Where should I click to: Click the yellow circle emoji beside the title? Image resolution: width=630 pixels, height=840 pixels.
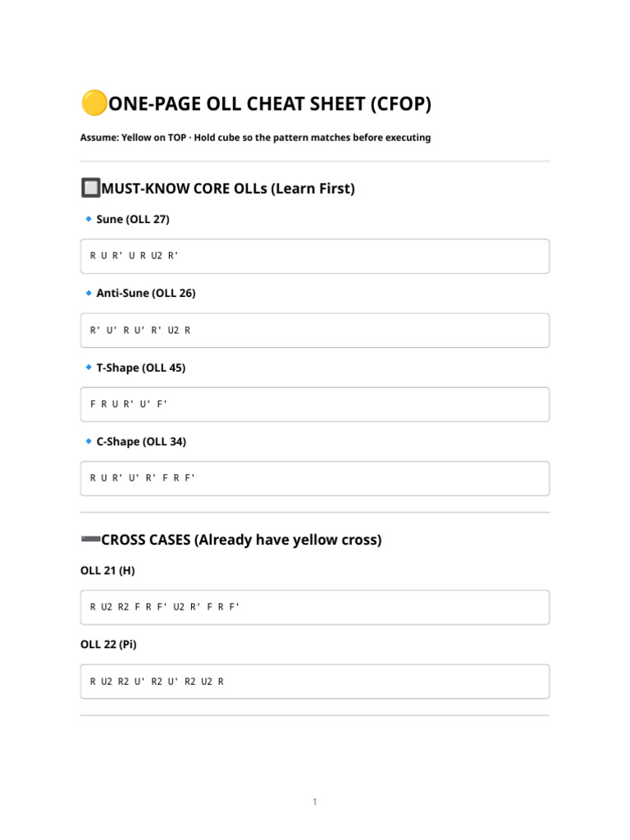[x=94, y=103]
